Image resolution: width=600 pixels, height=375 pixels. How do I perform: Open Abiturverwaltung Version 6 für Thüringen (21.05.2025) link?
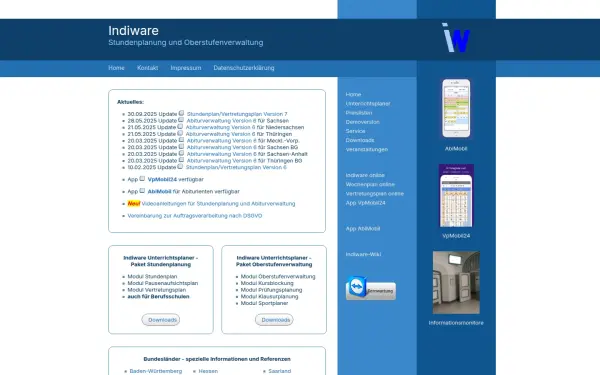[220, 134]
